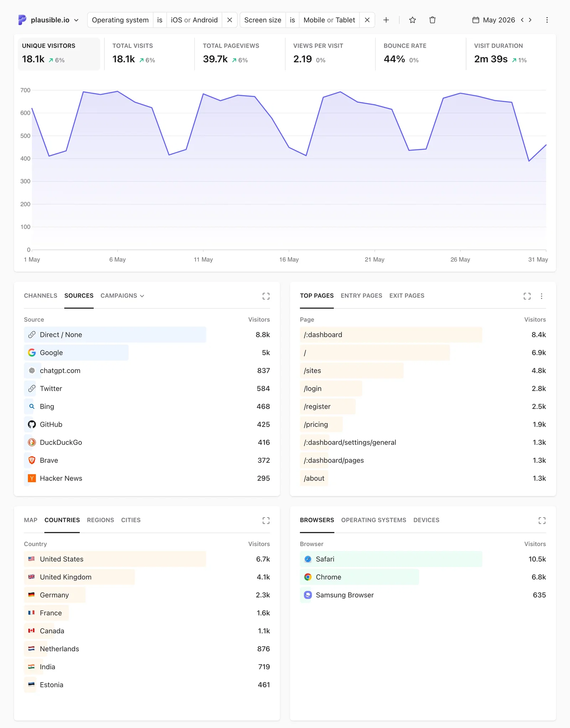Select the Total Visits metric
The image size is (570, 728).
tap(149, 54)
